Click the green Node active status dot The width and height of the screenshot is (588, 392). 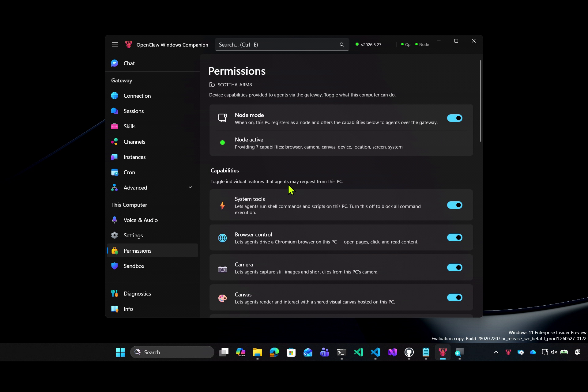coord(223,142)
